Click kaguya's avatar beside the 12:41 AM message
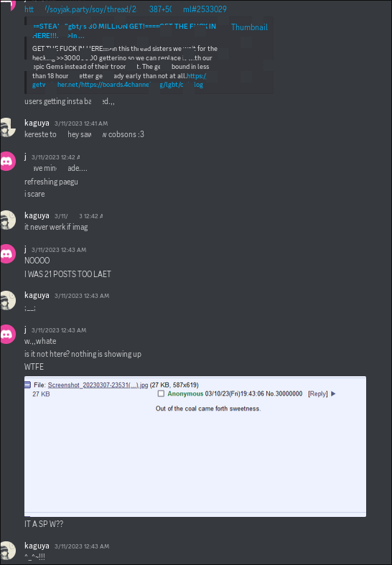Viewport: 392px width, 565px height. click(x=7, y=127)
